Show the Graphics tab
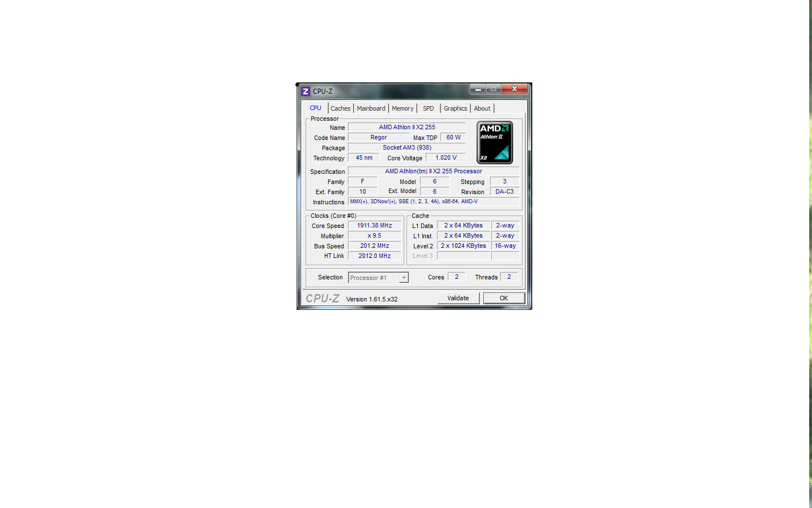The width and height of the screenshot is (812, 508). click(456, 108)
